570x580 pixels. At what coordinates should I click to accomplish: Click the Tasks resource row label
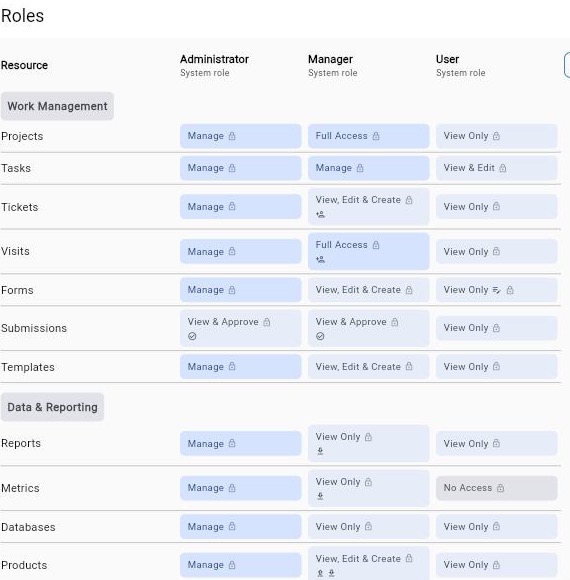click(x=16, y=168)
